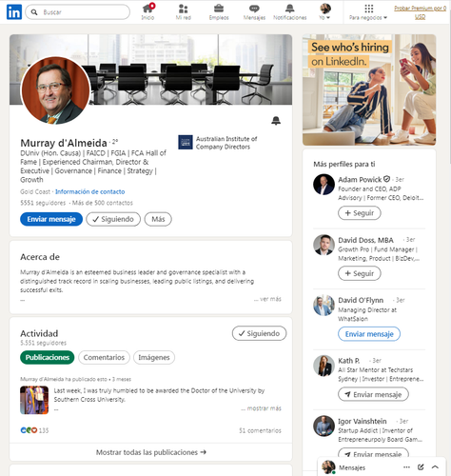Open the post image thumbnail
This screenshot has width=451, height=476.
click(34, 400)
